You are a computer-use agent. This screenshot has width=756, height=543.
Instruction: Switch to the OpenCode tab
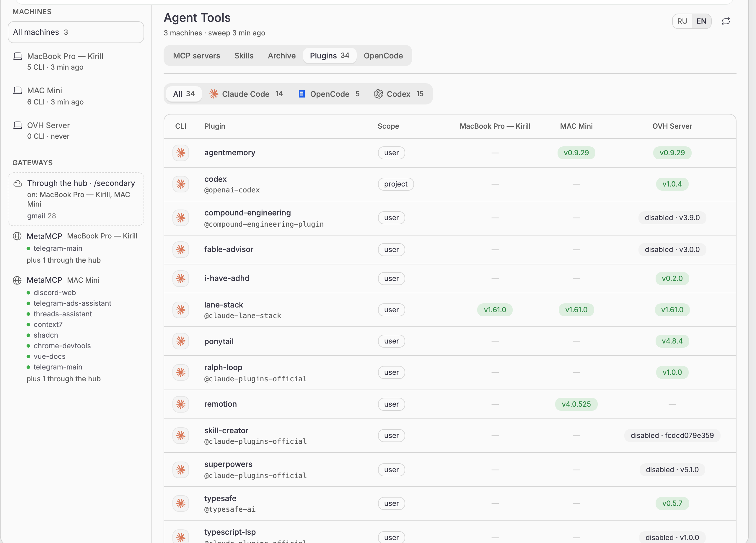(x=383, y=56)
